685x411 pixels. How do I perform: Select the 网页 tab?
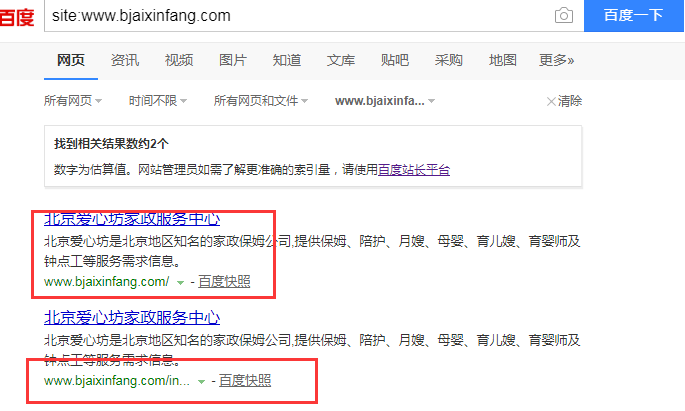(x=71, y=60)
